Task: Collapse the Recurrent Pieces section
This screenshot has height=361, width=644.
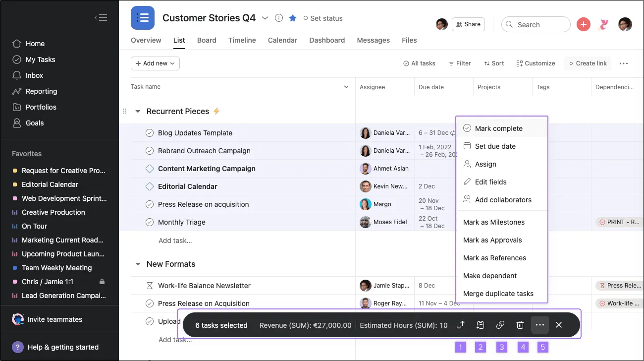Action: coord(137,111)
